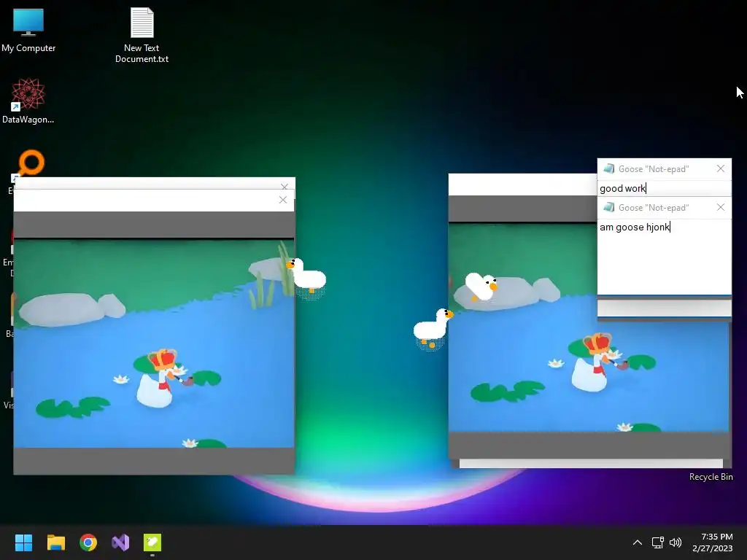Click the Not-epad icon in the "good work" title bar
The image size is (747, 560).
(608, 168)
